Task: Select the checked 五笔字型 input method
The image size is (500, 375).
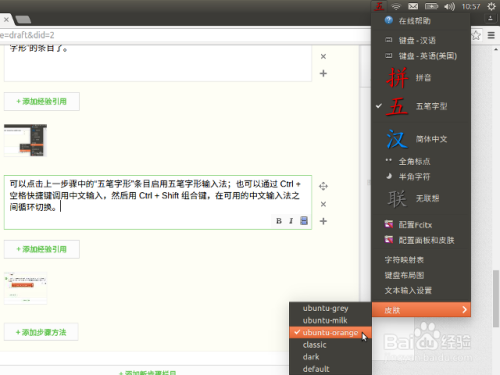Action: 421,107
